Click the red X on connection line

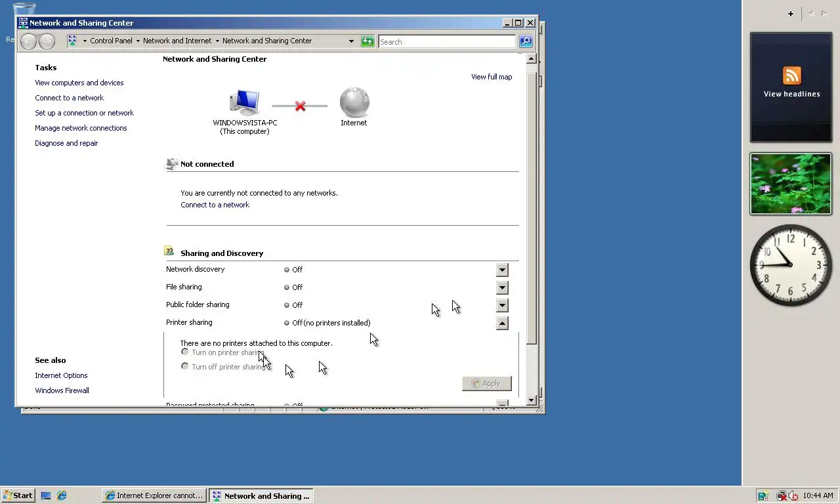pyautogui.click(x=300, y=106)
